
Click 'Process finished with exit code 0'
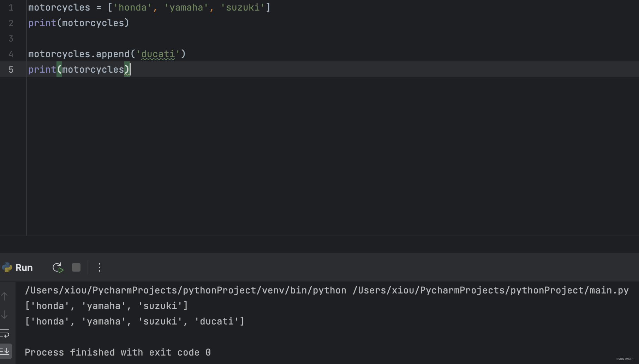pyautogui.click(x=118, y=352)
